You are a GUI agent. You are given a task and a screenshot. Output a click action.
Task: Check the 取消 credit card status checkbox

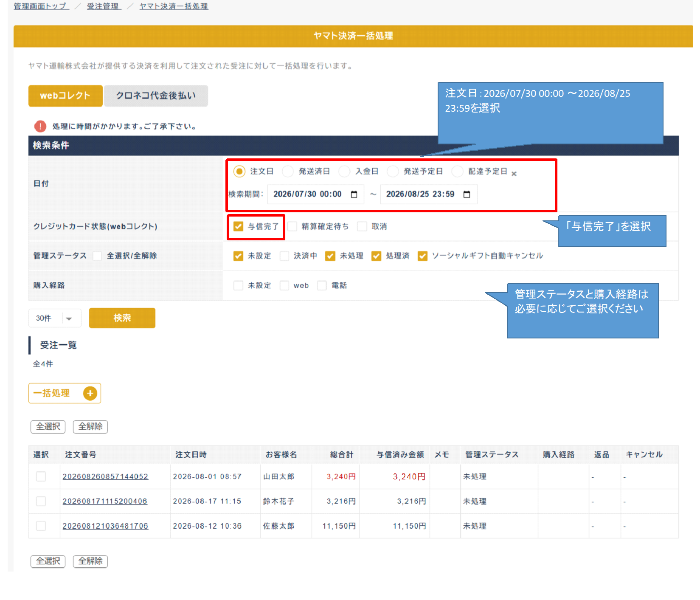(362, 226)
